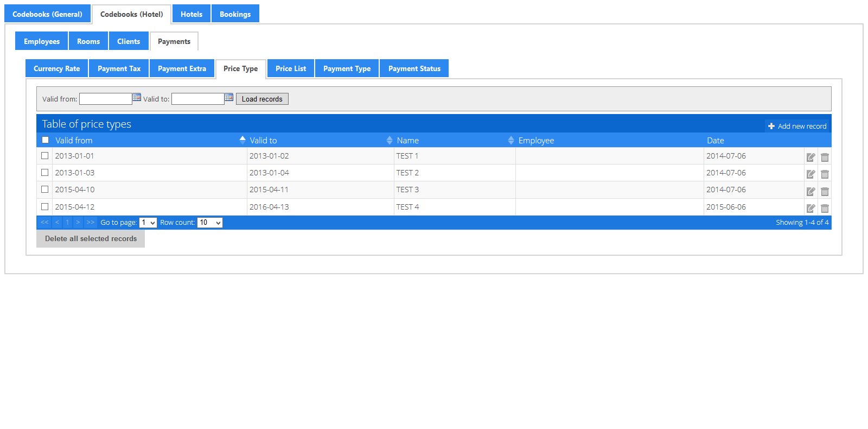The height and width of the screenshot is (429, 868).
Task: Delete the TEST 4 record
Action: pyautogui.click(x=825, y=209)
